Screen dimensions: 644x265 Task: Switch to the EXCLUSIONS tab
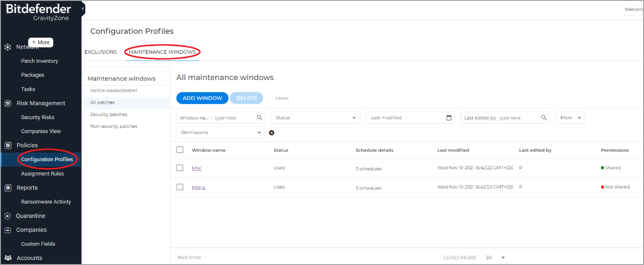click(101, 51)
